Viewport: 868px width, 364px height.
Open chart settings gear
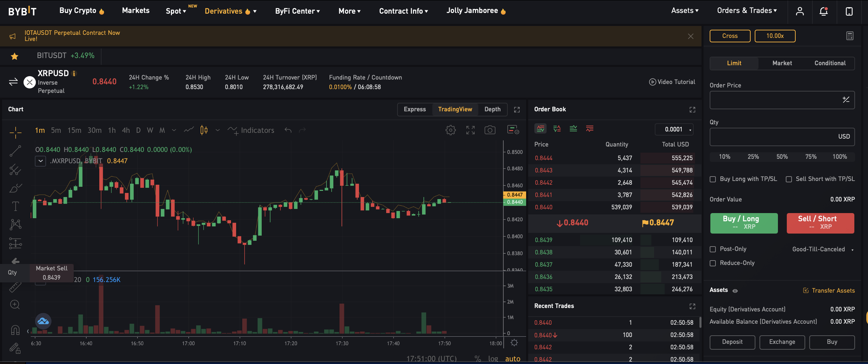coord(450,130)
